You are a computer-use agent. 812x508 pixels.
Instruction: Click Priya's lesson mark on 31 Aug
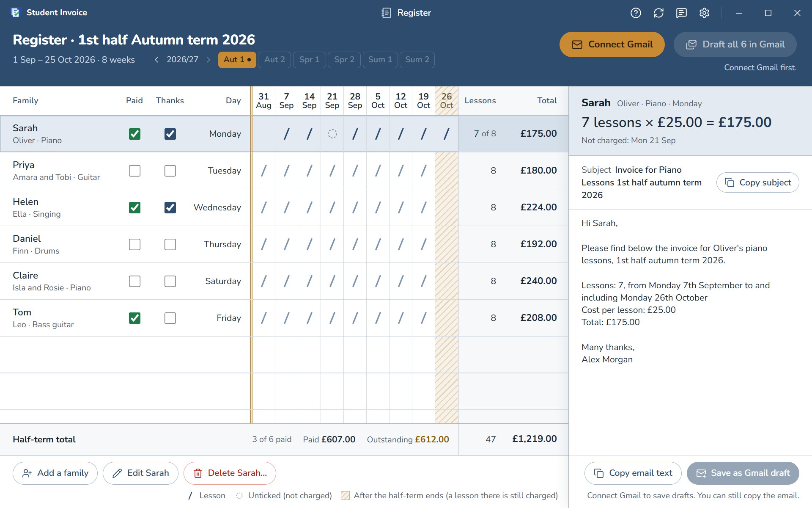(264, 171)
